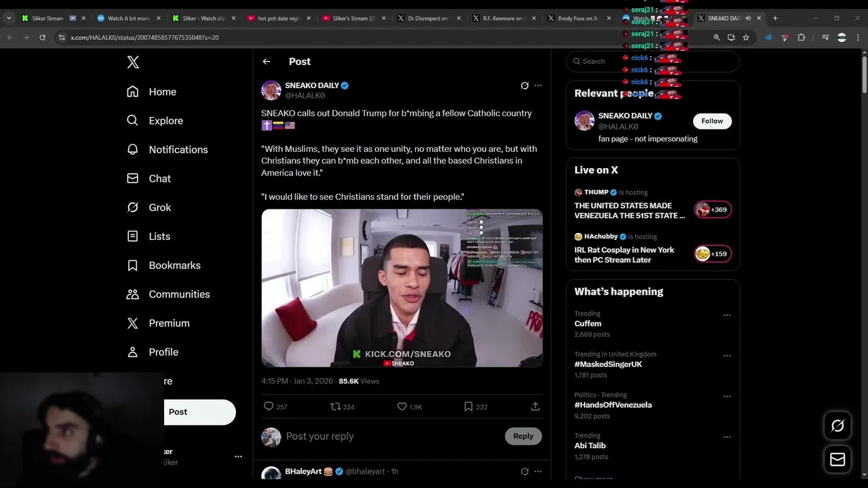Open a new browser tab
Image resolution: width=868 pixels, height=488 pixels.
click(775, 18)
